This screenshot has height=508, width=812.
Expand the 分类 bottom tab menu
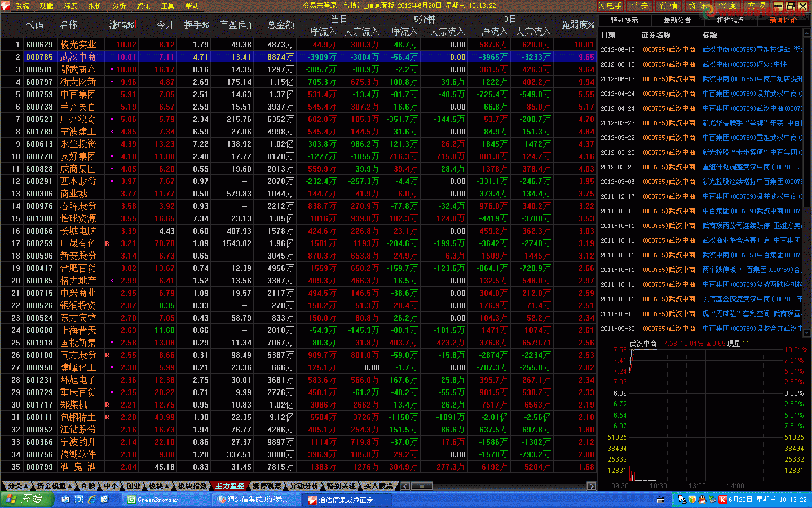pyautogui.click(x=17, y=486)
